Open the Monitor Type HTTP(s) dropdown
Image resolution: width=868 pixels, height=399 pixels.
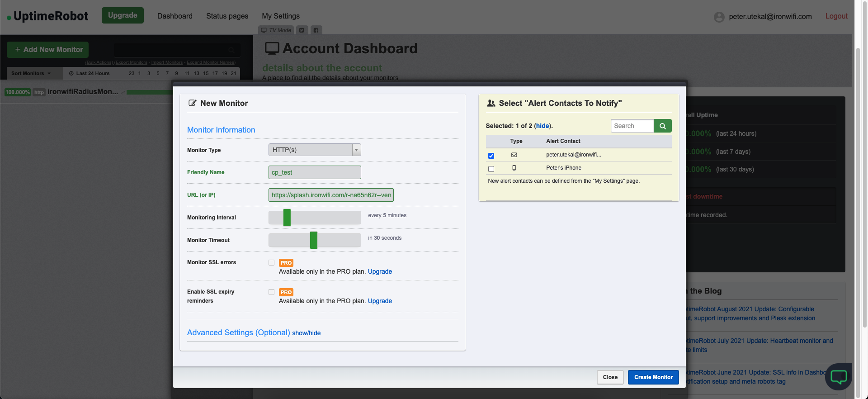coord(315,150)
